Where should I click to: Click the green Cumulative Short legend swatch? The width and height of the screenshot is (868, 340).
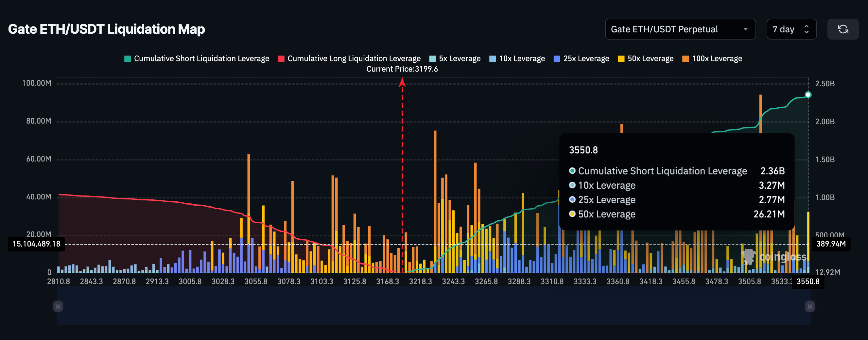coord(127,58)
